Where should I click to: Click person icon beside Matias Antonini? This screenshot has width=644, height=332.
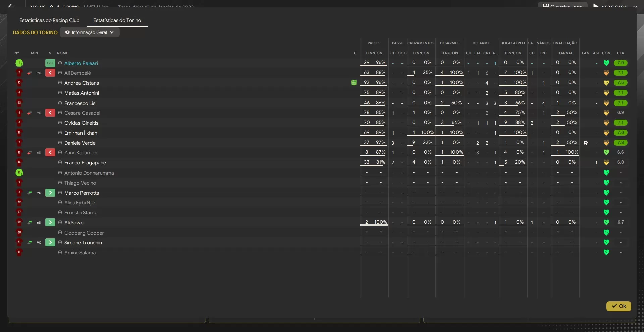click(60, 93)
